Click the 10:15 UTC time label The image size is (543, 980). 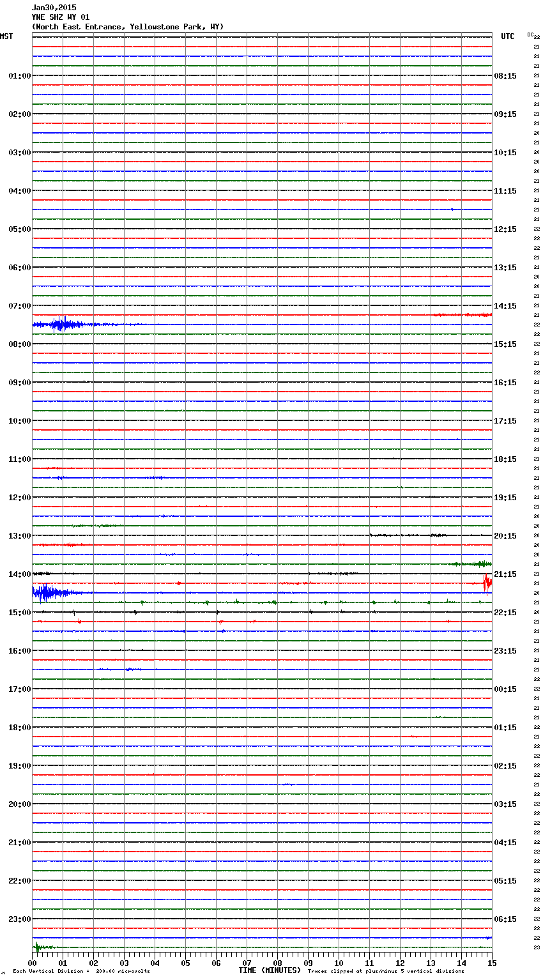[505, 153]
